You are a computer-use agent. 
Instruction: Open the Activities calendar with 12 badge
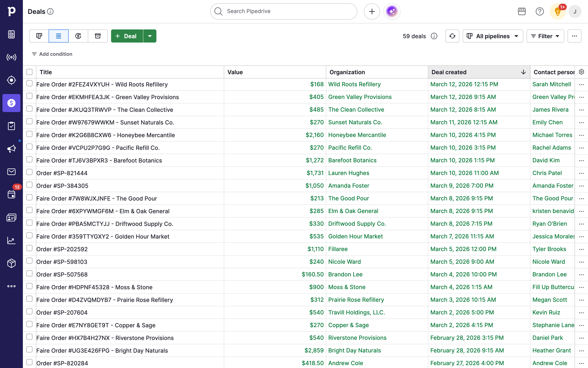pyautogui.click(x=11, y=194)
